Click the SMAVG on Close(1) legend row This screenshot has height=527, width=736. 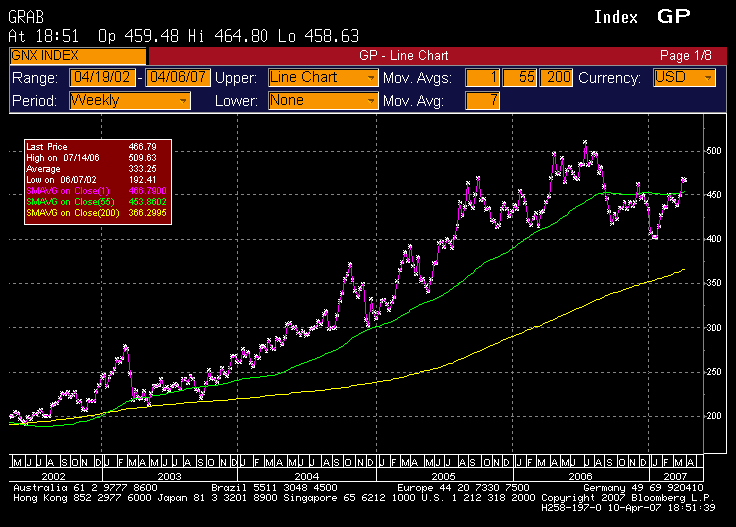[96, 191]
